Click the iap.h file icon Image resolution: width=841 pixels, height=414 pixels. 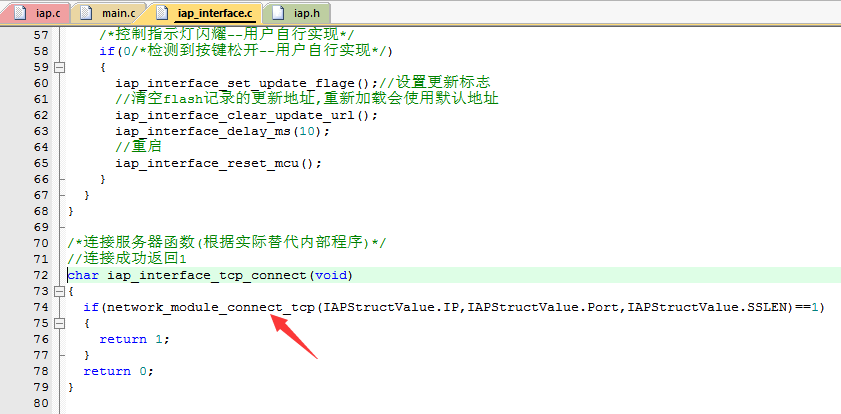tap(277, 13)
